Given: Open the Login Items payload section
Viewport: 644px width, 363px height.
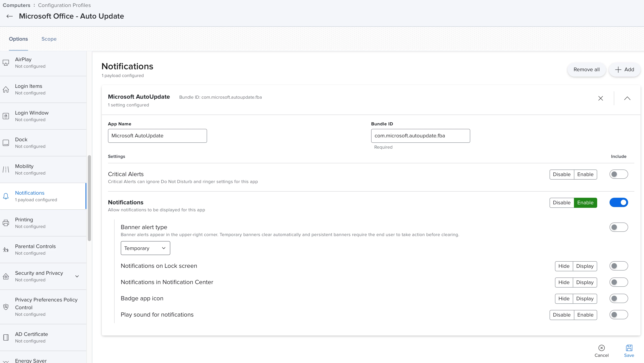Looking at the screenshot, I should coord(43,90).
